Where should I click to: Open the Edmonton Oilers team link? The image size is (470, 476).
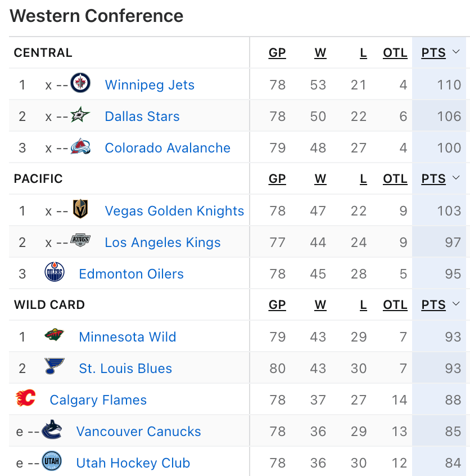click(132, 274)
